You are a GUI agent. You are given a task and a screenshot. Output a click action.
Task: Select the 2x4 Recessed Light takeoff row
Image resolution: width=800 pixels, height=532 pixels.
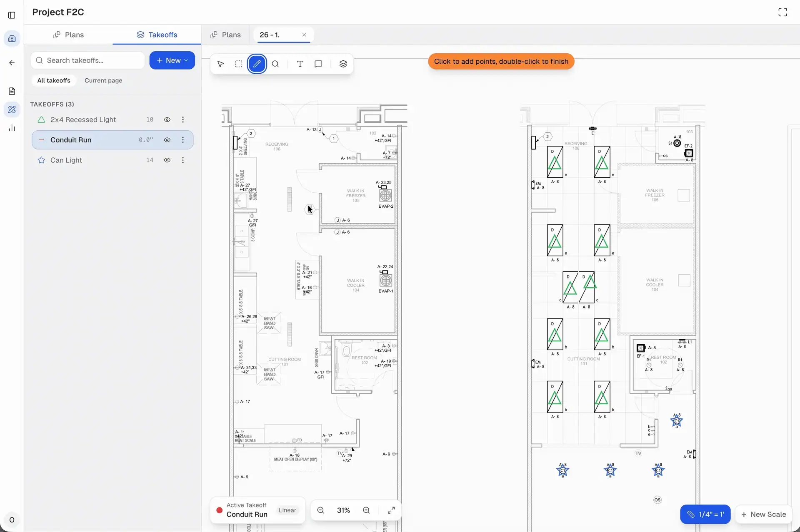pyautogui.click(x=112, y=120)
